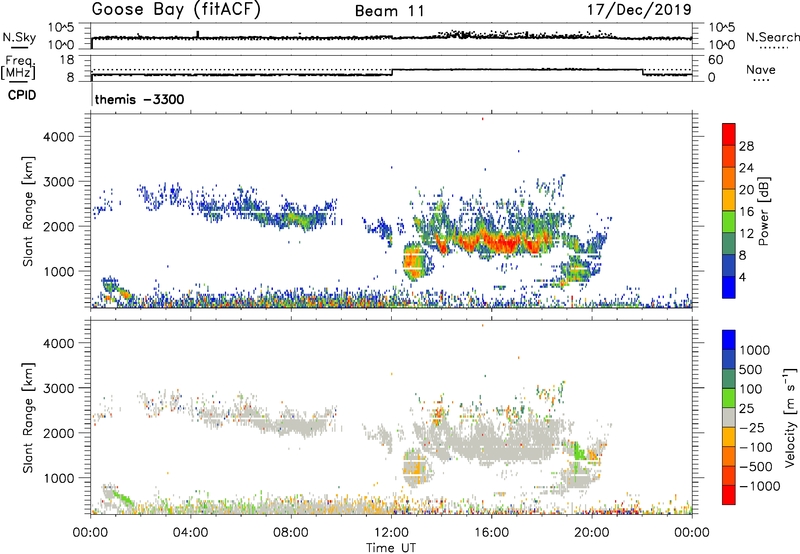Click the green velocity patch near 19:30 in velocity panel
The width and height of the screenshot is (800, 554).
pyautogui.click(x=578, y=451)
